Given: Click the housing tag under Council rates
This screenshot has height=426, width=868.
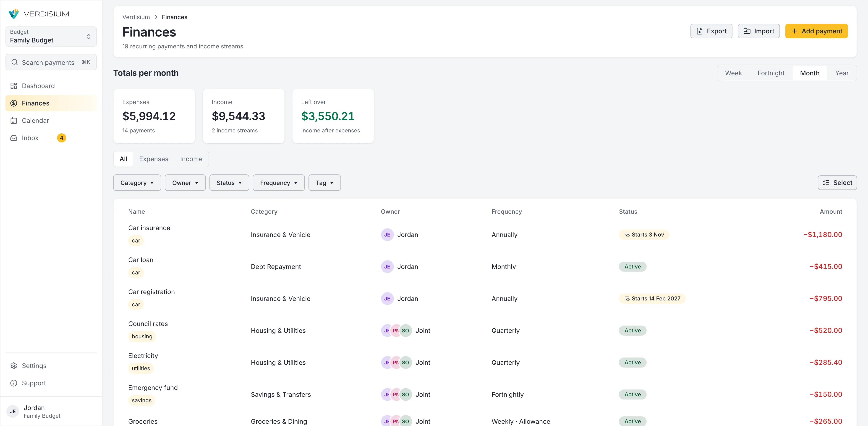Looking at the screenshot, I should 142,336.
